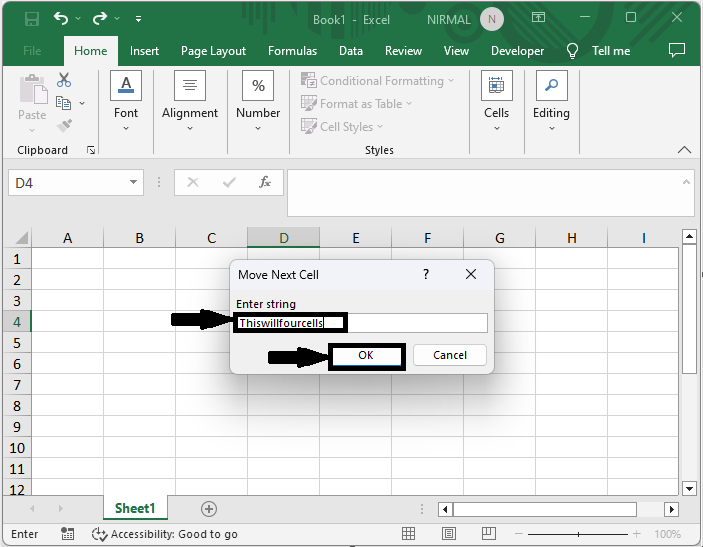Close the Move Next Cell dialog
This screenshot has height=547, width=703.
[x=471, y=274]
